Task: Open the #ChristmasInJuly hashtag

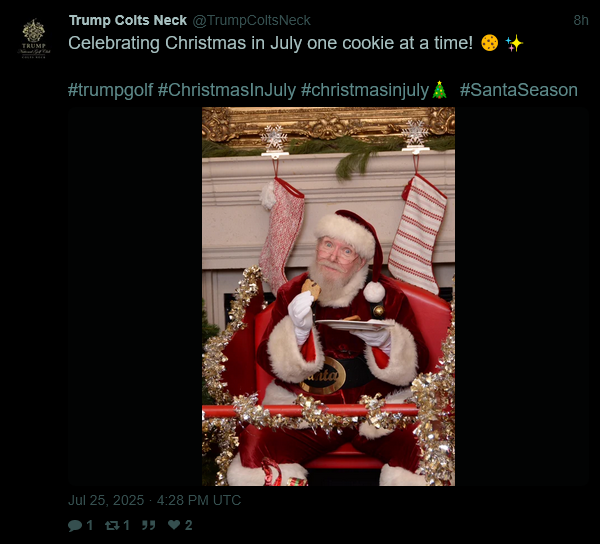Action: click(x=227, y=90)
